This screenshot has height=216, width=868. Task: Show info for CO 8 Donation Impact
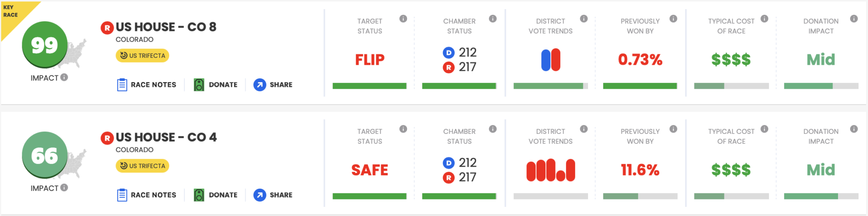[x=854, y=19]
